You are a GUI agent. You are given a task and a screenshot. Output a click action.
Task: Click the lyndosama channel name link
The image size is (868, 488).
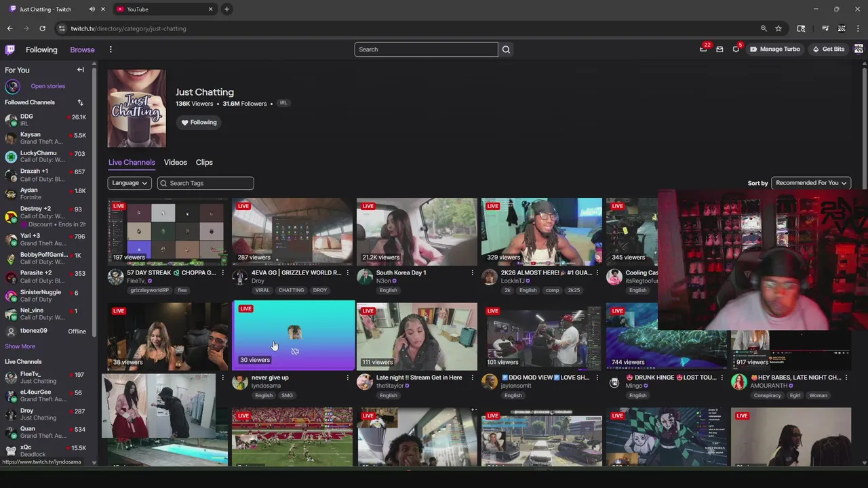[266, 386]
